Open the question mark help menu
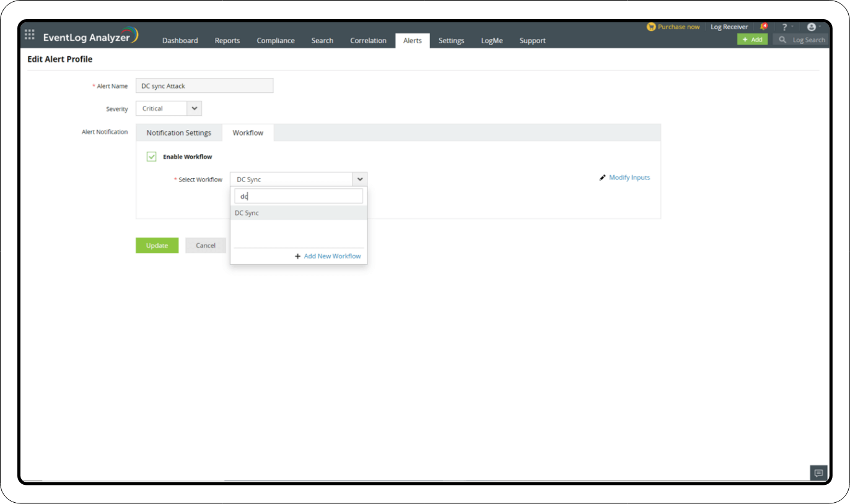 (x=784, y=27)
